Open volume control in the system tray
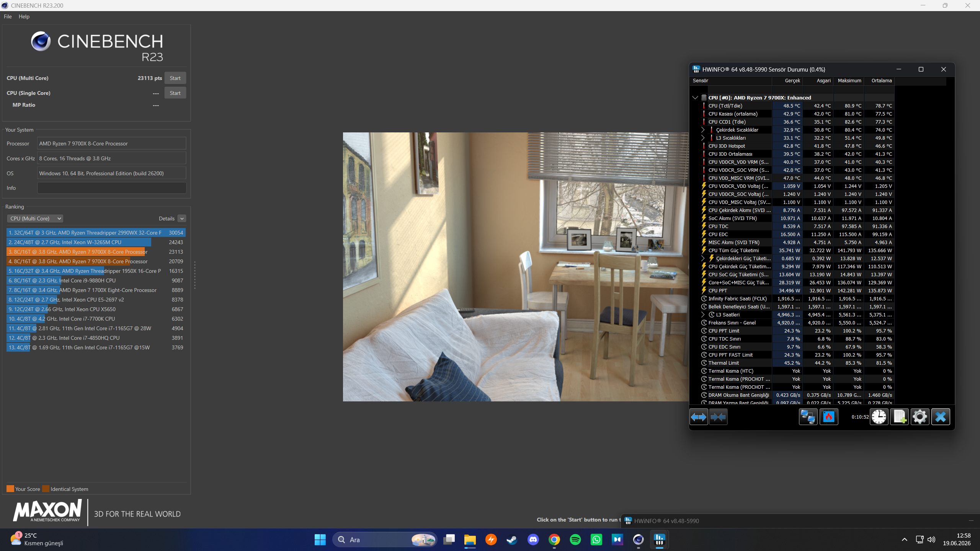This screenshot has height=551, width=980. (x=931, y=540)
